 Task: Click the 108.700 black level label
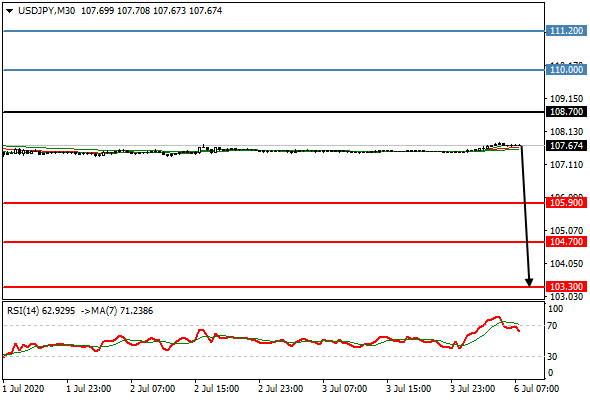click(566, 112)
